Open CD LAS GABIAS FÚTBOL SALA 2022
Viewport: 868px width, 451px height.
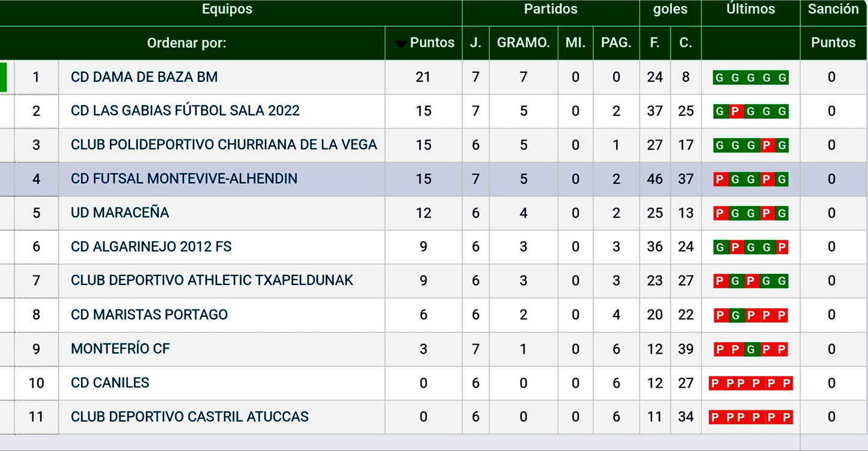pyautogui.click(x=185, y=111)
